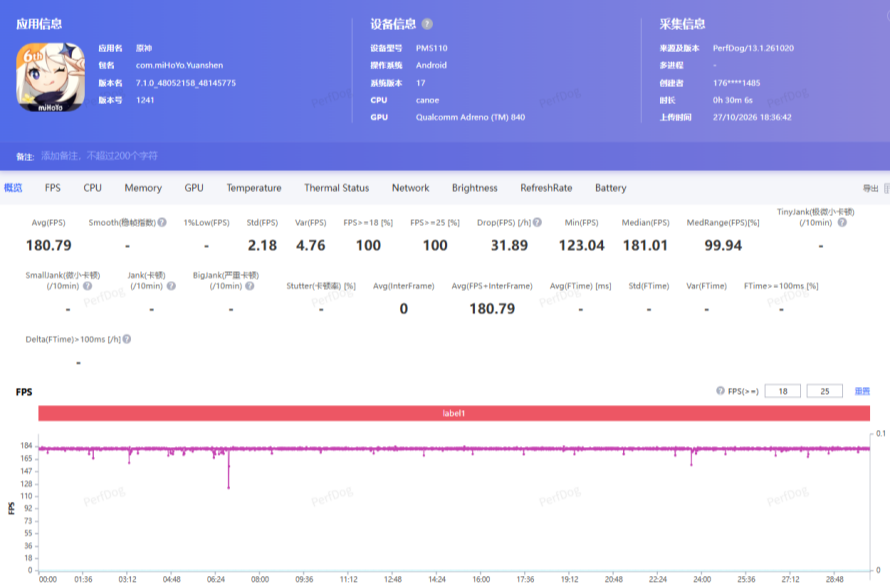
Task: Switch to the Battery tab
Action: (611, 188)
